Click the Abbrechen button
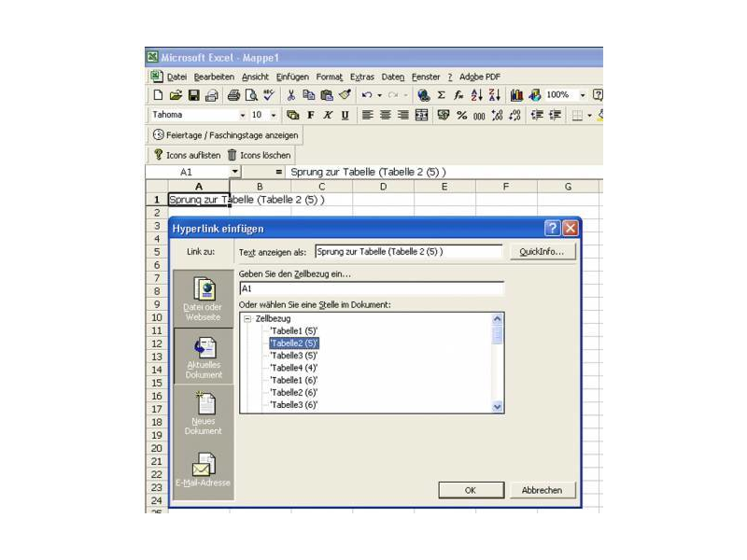 (x=543, y=490)
